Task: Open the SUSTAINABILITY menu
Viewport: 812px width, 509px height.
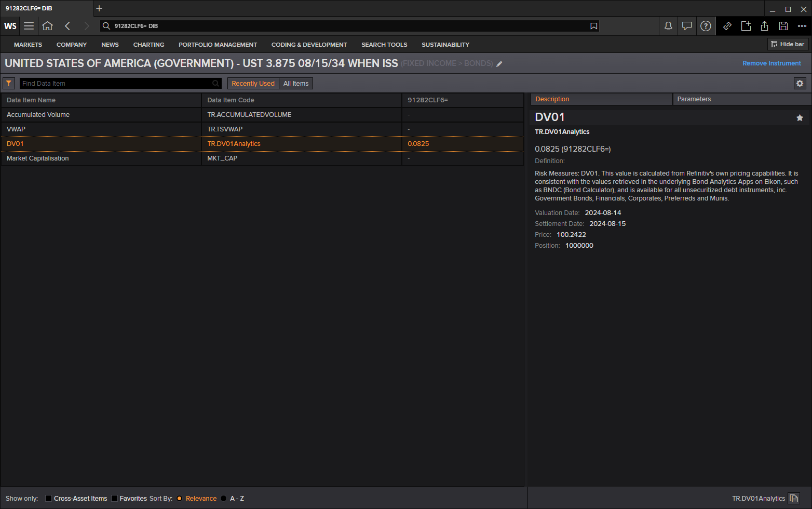Action: pos(445,45)
